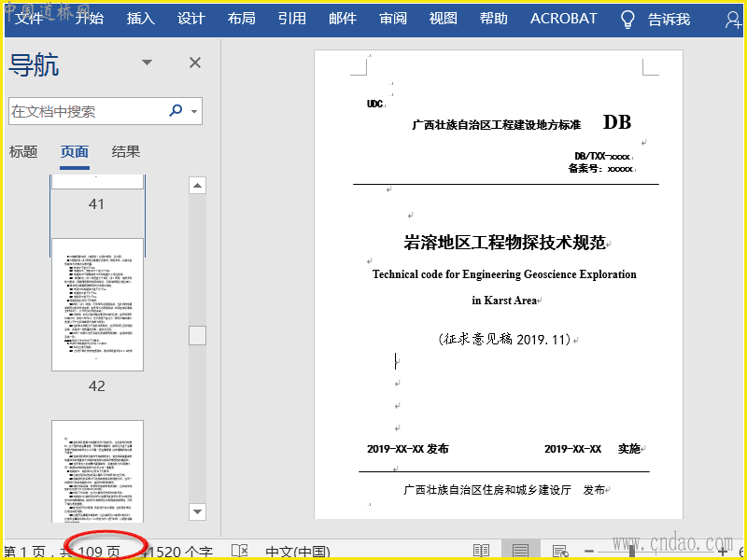Select the Print Layout view icon

click(520, 552)
